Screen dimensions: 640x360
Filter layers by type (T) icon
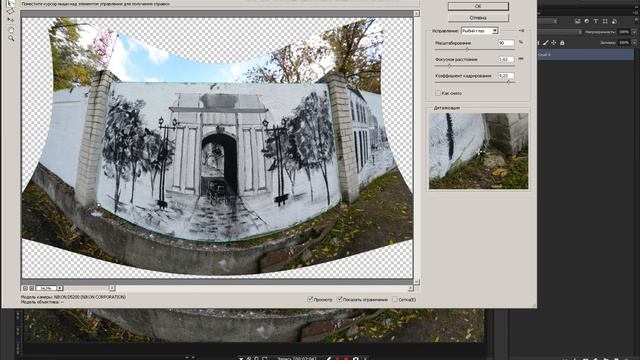coord(596,21)
